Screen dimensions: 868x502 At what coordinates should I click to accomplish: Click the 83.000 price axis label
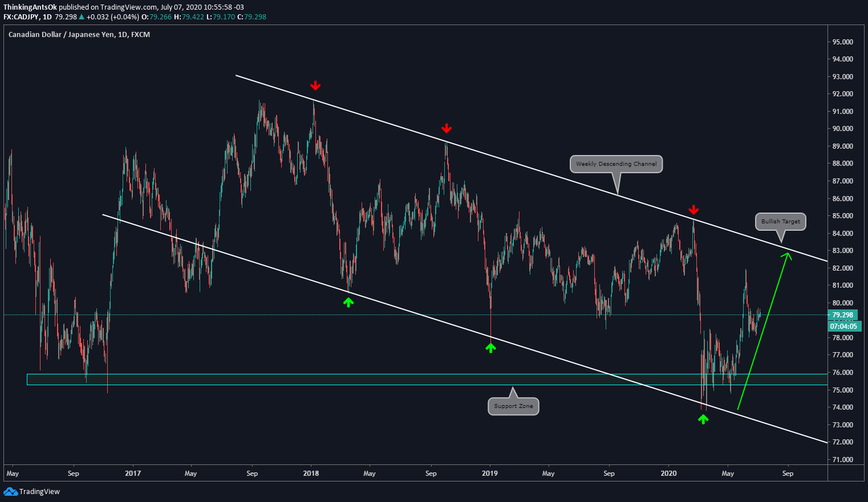click(x=842, y=251)
